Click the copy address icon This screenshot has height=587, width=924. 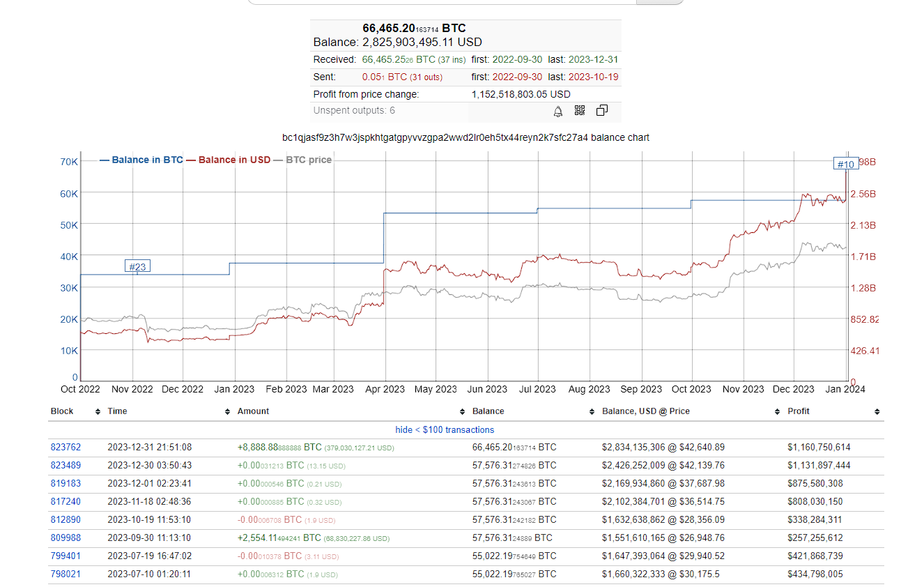[602, 111]
